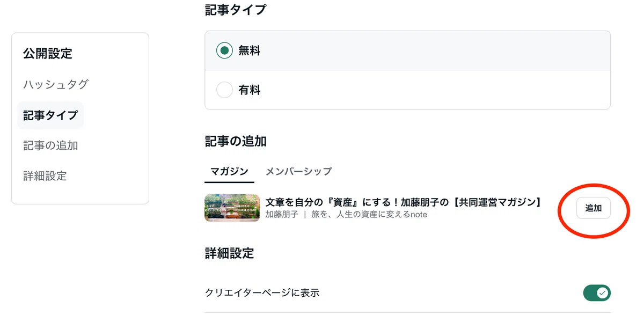
Task: Select the 有料 radio button
Action: click(224, 90)
